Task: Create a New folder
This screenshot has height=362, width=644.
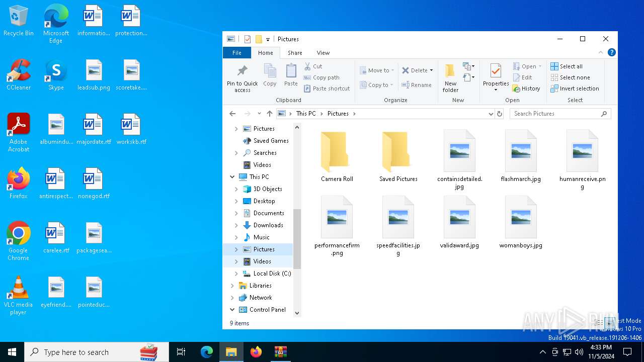Action: tap(450, 78)
